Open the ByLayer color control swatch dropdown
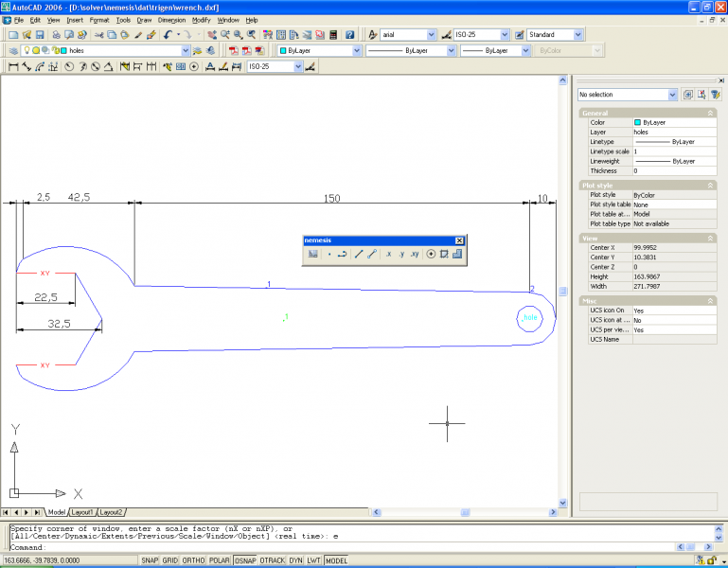Viewport: 728px width, 568px height. pos(357,51)
